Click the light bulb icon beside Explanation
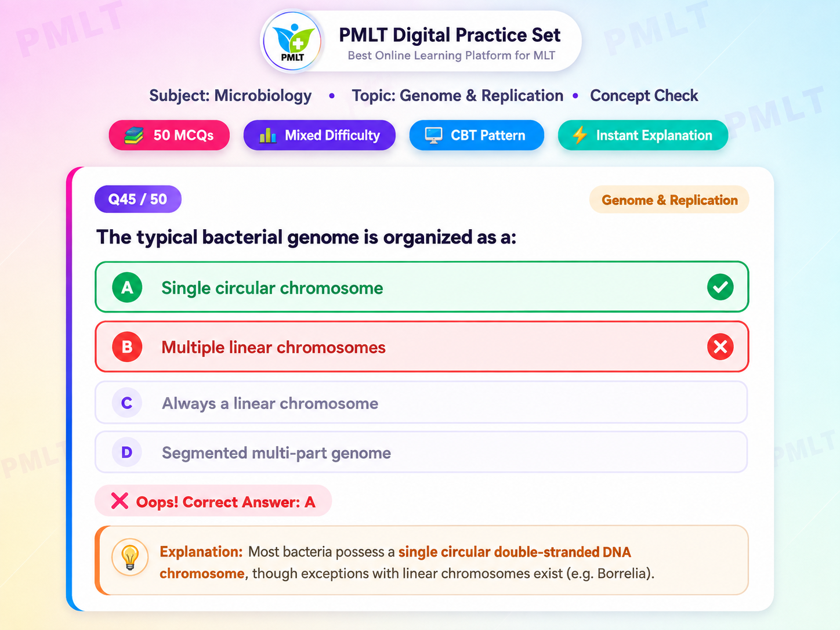840x630 pixels. pyautogui.click(x=130, y=557)
